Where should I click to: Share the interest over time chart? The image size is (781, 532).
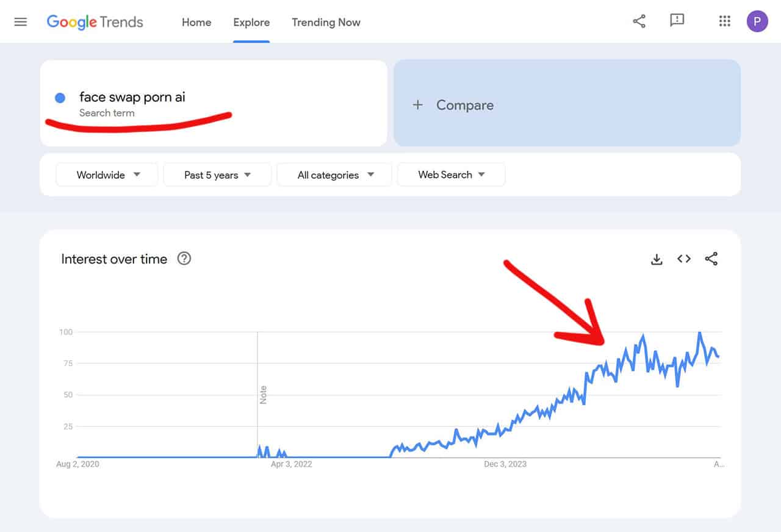[x=711, y=259]
